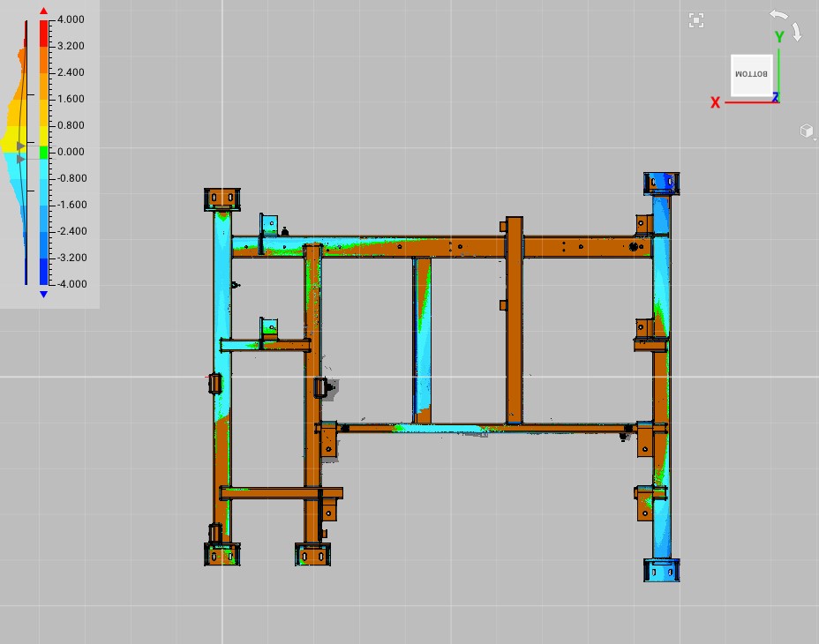
Task: Click blue lower-limit triangle below color scale
Action: click(44, 295)
